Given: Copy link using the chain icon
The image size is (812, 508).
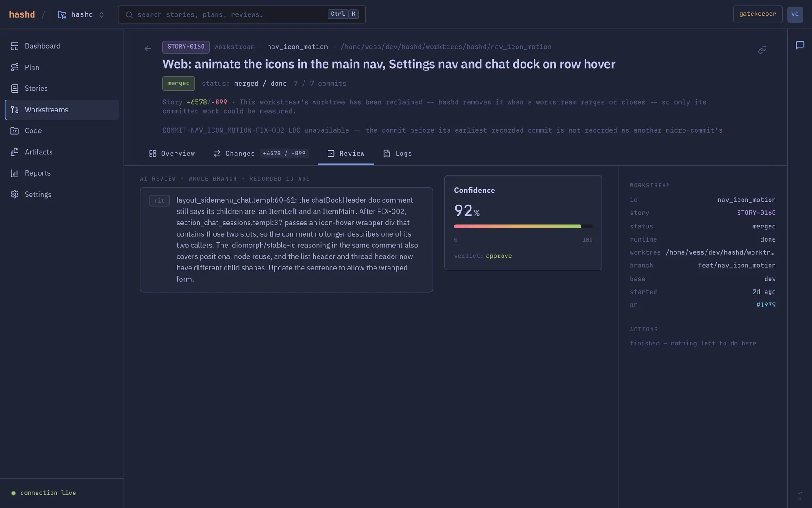Looking at the screenshot, I should click(x=762, y=50).
